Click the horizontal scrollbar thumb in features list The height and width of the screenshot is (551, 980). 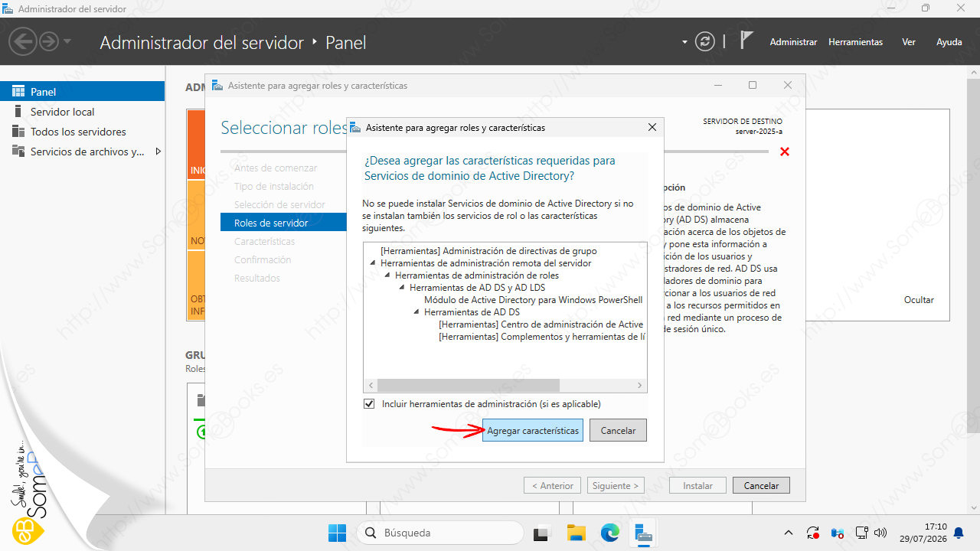469,386
